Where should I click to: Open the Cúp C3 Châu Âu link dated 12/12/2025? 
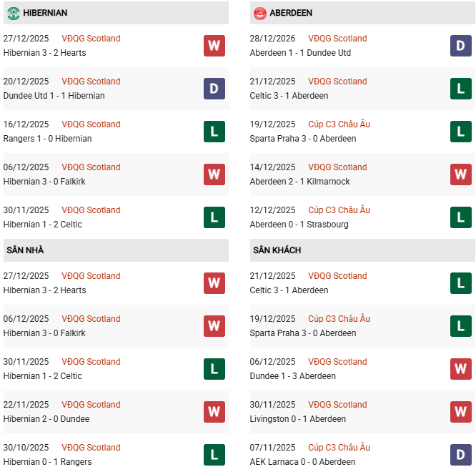339,210
